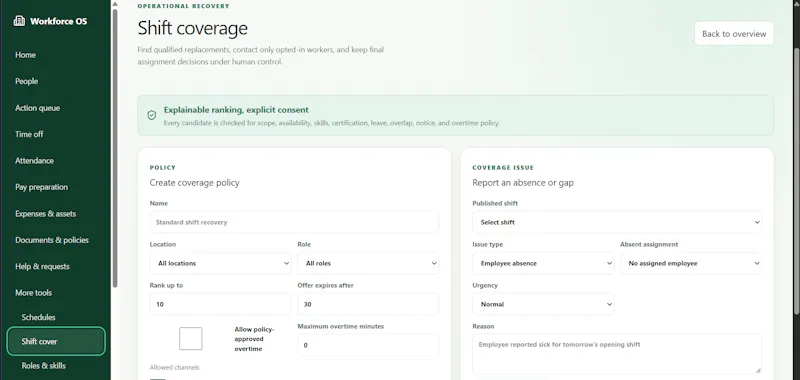
Task: Click the sidebar vertical scrollbar
Action: [x=115, y=148]
